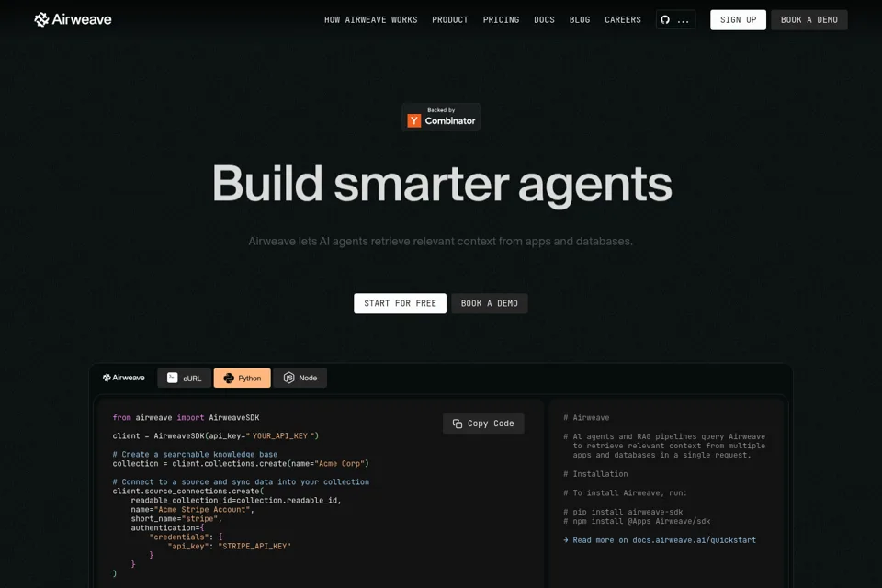Switch to the cURL code tab
Image resolution: width=882 pixels, height=588 pixels.
coord(184,379)
